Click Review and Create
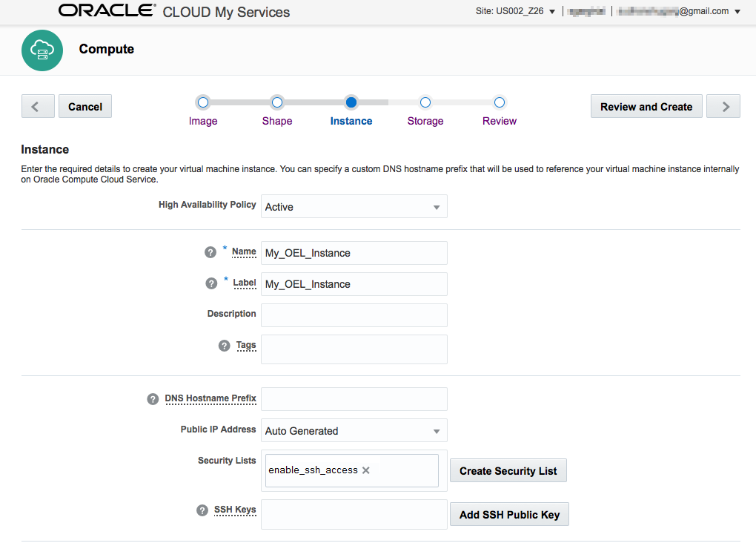Screen dimensions: 756x543 pyautogui.click(x=646, y=106)
